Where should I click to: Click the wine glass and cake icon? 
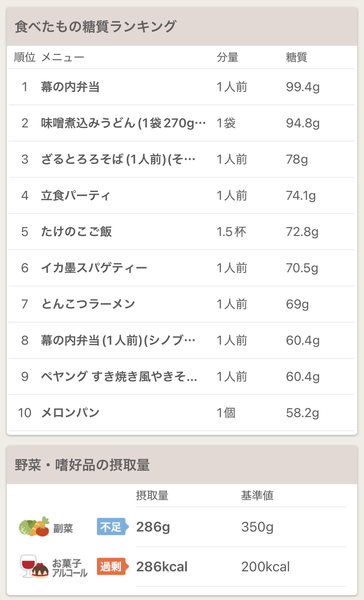(x=34, y=566)
